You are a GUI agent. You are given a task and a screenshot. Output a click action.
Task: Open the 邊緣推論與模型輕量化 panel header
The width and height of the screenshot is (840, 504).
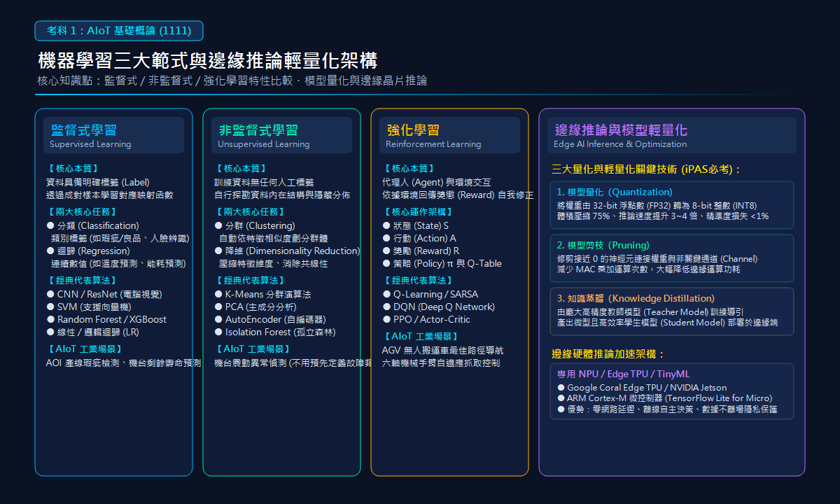tap(672, 135)
